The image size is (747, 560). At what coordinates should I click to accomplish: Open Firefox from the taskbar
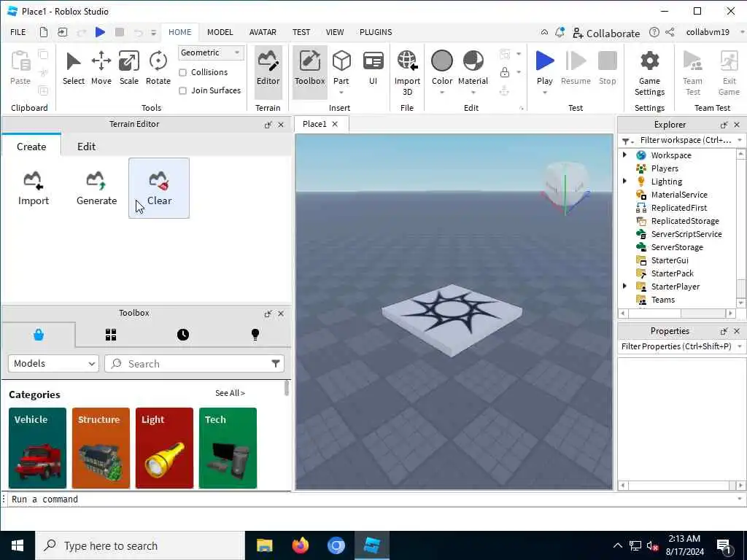pos(300,545)
